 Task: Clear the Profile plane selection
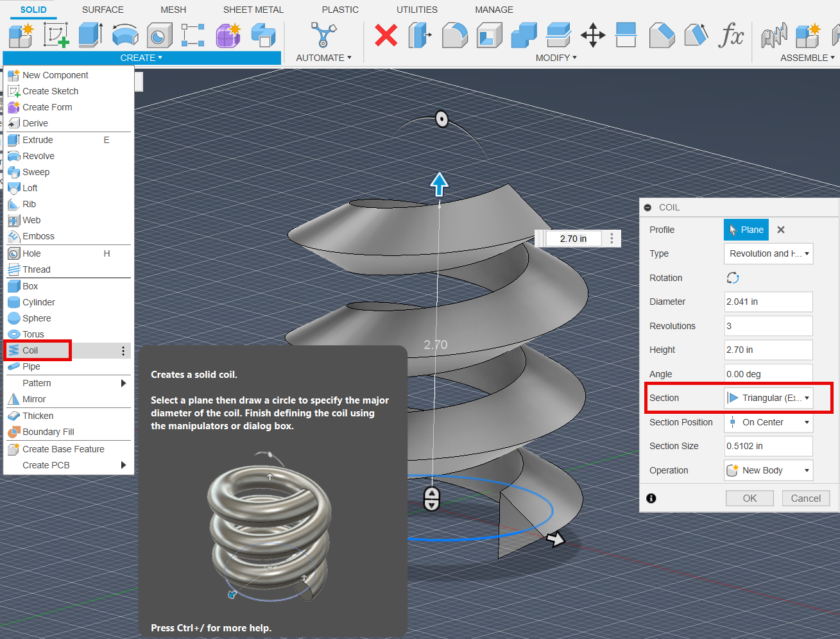[781, 230]
